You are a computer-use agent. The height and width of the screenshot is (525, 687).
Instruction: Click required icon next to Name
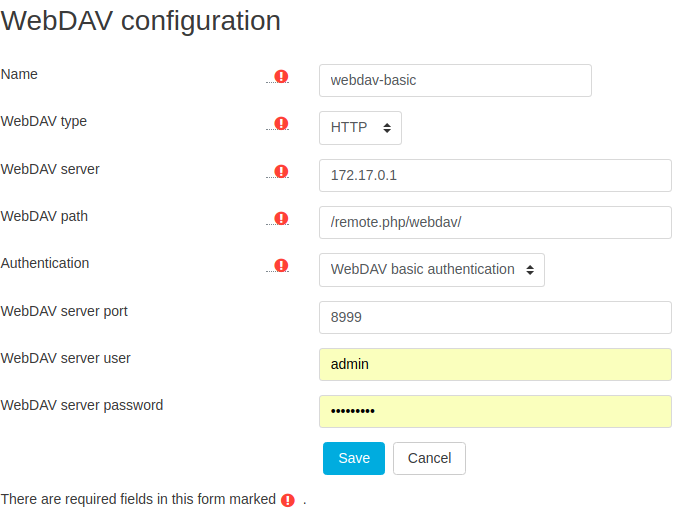(281, 77)
